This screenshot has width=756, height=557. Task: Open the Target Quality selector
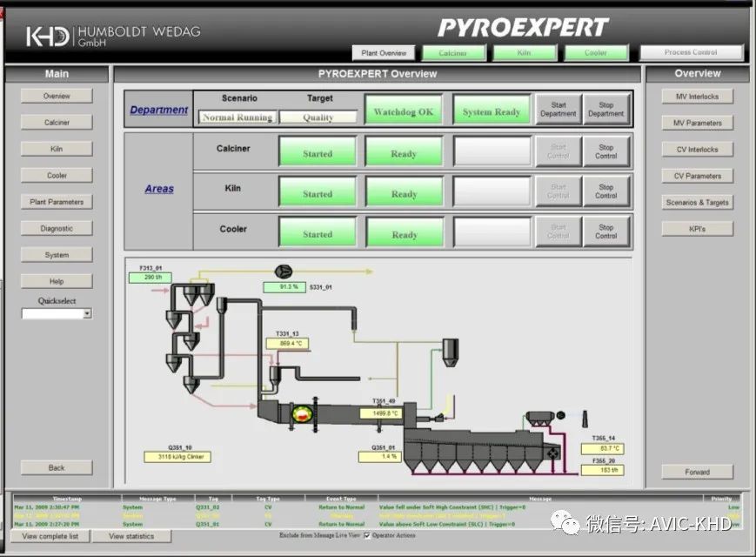[318, 117]
